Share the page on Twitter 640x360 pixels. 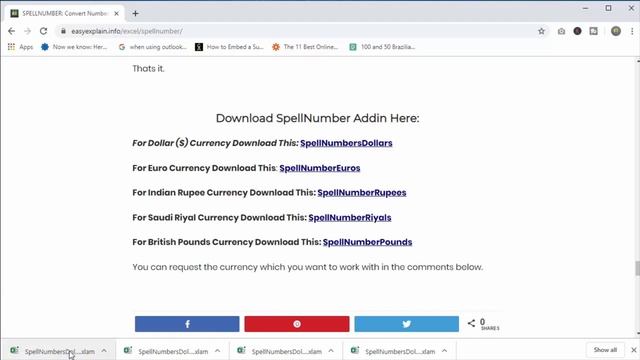pyautogui.click(x=407, y=324)
